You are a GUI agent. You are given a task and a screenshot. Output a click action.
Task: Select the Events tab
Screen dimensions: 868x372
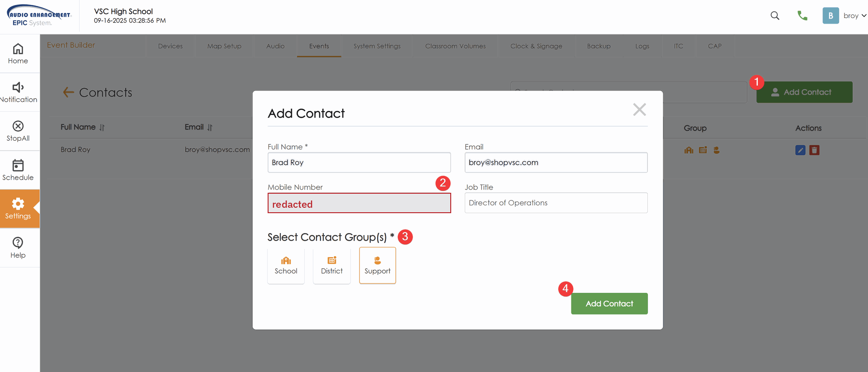click(319, 46)
